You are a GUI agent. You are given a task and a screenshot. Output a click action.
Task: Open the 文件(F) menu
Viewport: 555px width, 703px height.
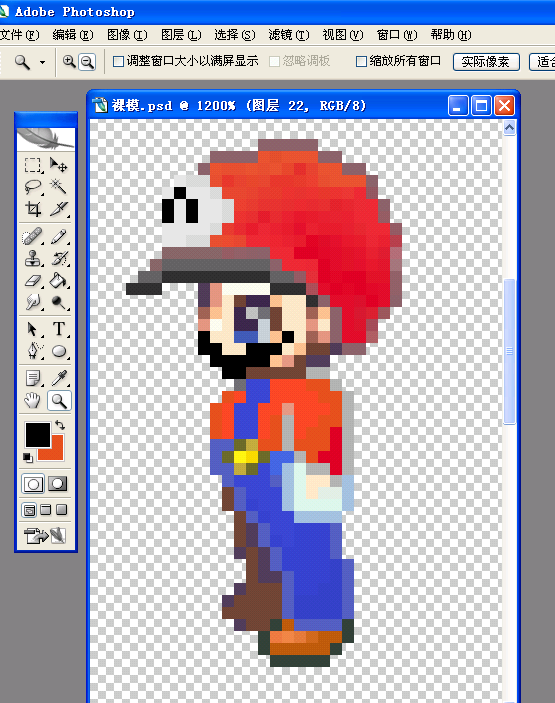coord(20,35)
